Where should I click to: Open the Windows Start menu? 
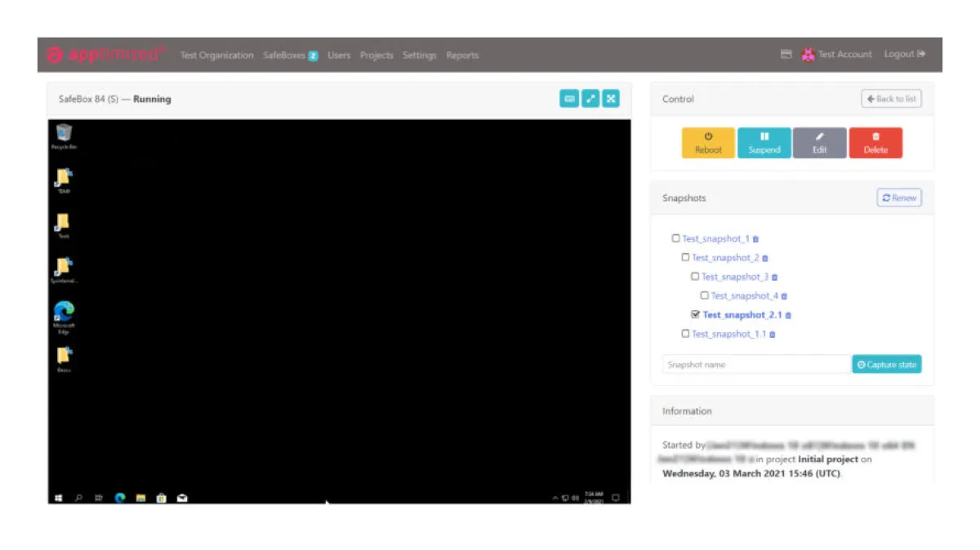click(59, 498)
